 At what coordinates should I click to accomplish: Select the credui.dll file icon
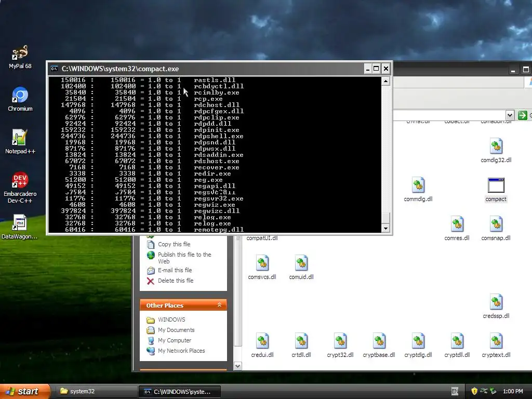click(262, 345)
